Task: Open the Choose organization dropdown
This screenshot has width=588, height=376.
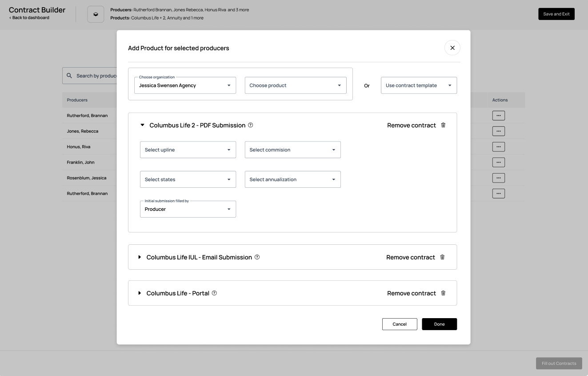Action: pos(185,85)
